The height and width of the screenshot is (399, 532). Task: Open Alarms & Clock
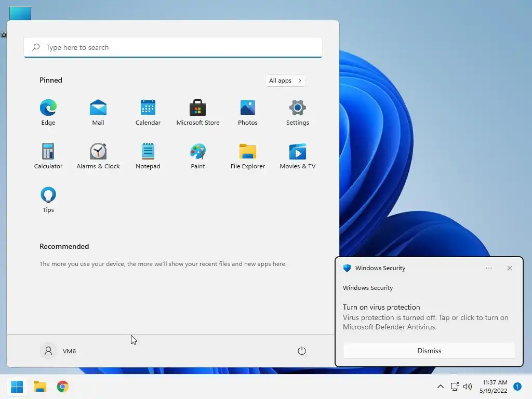point(98,156)
